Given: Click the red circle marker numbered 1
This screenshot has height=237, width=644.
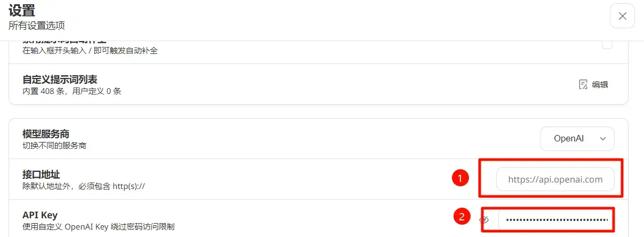Looking at the screenshot, I should point(460,178).
